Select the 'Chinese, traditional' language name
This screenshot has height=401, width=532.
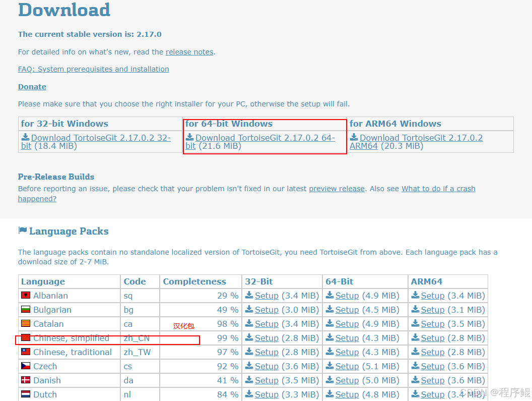point(72,352)
